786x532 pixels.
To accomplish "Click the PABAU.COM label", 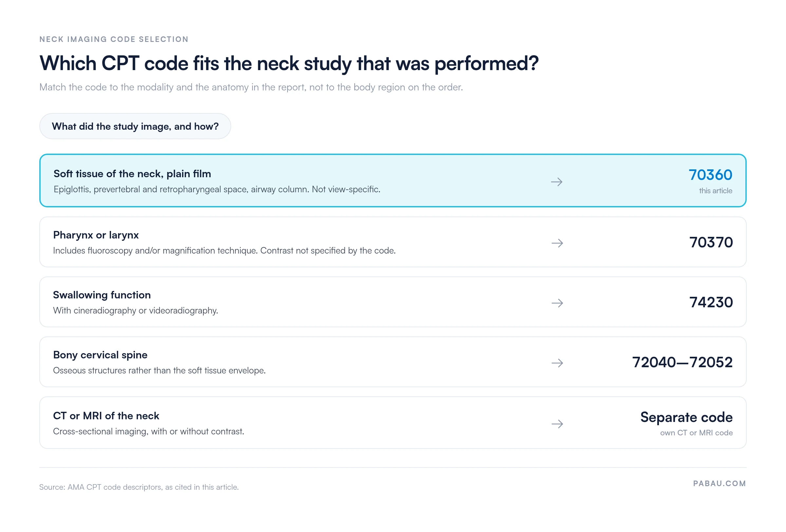I will tap(720, 483).
